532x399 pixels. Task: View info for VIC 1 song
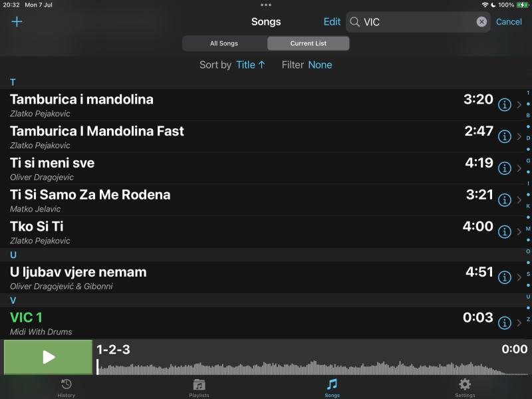505,323
